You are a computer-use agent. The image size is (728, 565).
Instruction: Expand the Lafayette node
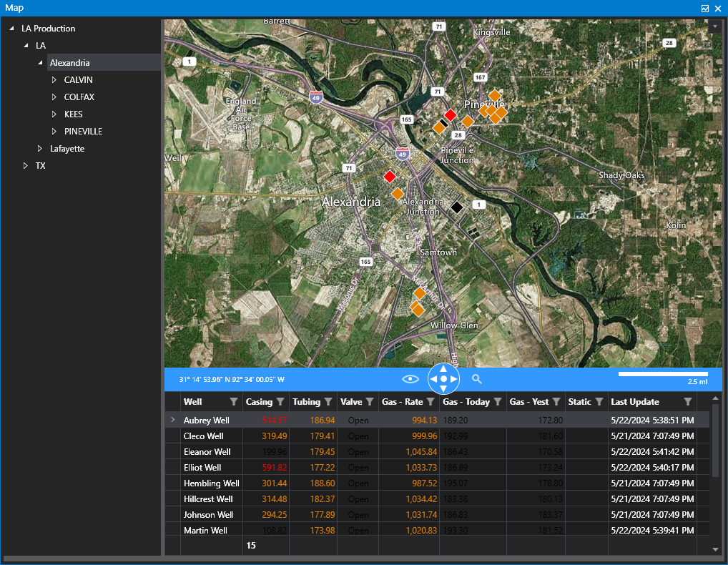(40, 149)
